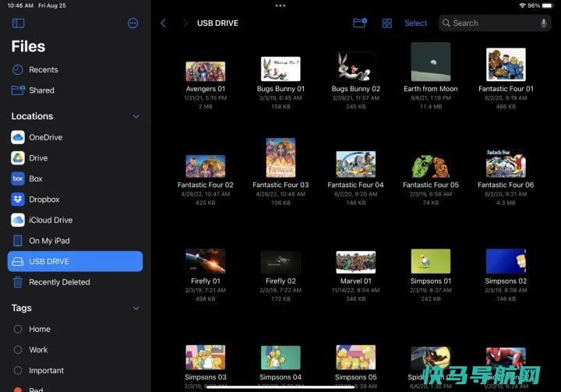Screen dimensions: 561x392
Task: Create a new folder with folder-plus icon
Action: click(360, 23)
